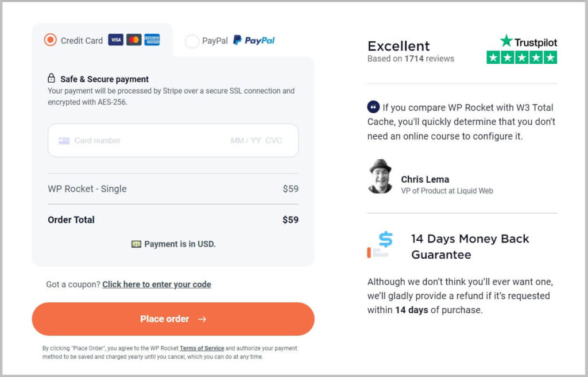The width and height of the screenshot is (588, 377).
Task: Click the card icon in the Card number field
Action: pyautogui.click(x=64, y=140)
